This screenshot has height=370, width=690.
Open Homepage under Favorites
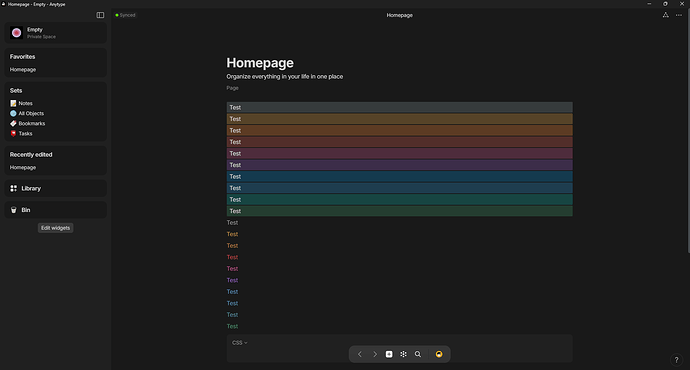23,70
